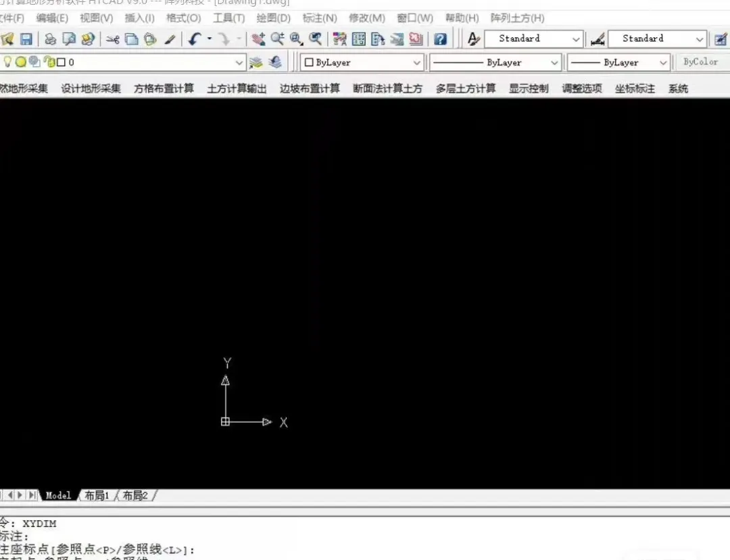Click 土方计算输出 menu button
The height and width of the screenshot is (560, 730).
tap(237, 88)
